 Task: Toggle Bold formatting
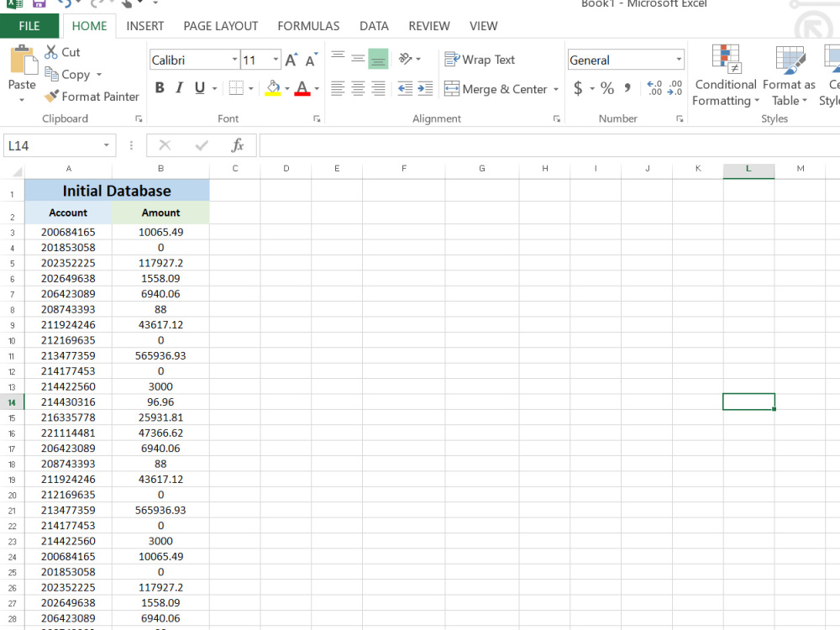pos(159,88)
